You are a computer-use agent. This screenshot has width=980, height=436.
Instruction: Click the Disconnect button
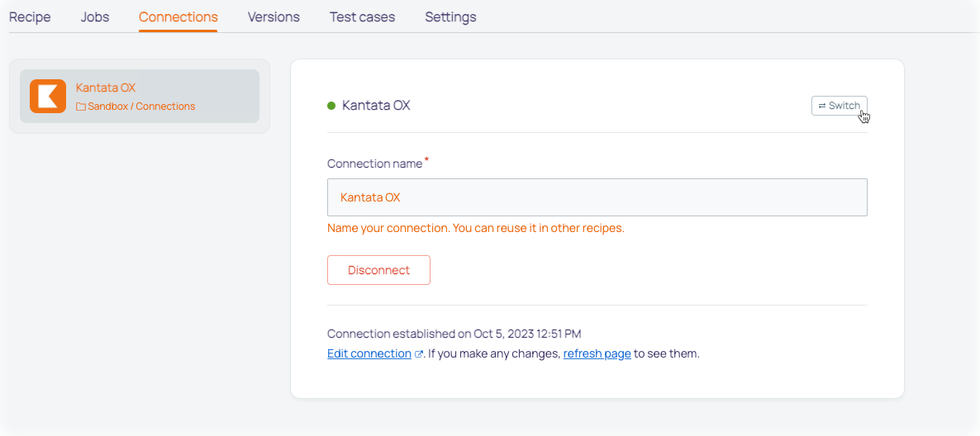point(378,270)
